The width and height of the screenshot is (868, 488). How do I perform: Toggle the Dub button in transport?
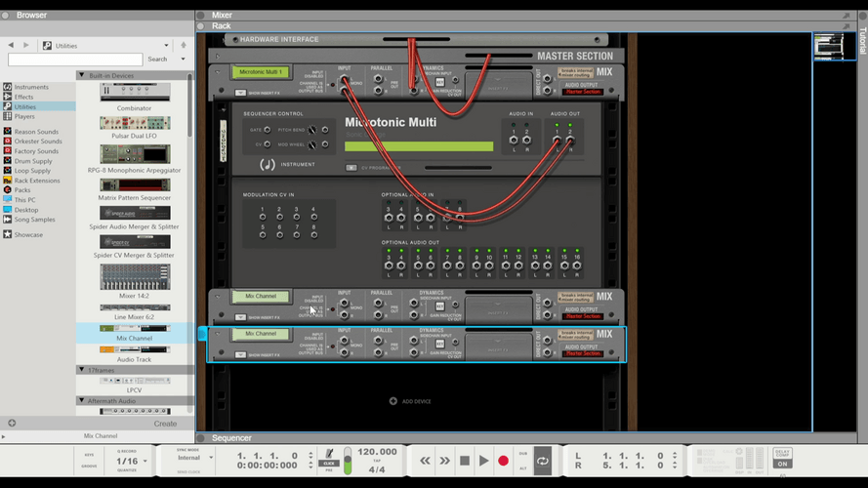[x=523, y=454]
